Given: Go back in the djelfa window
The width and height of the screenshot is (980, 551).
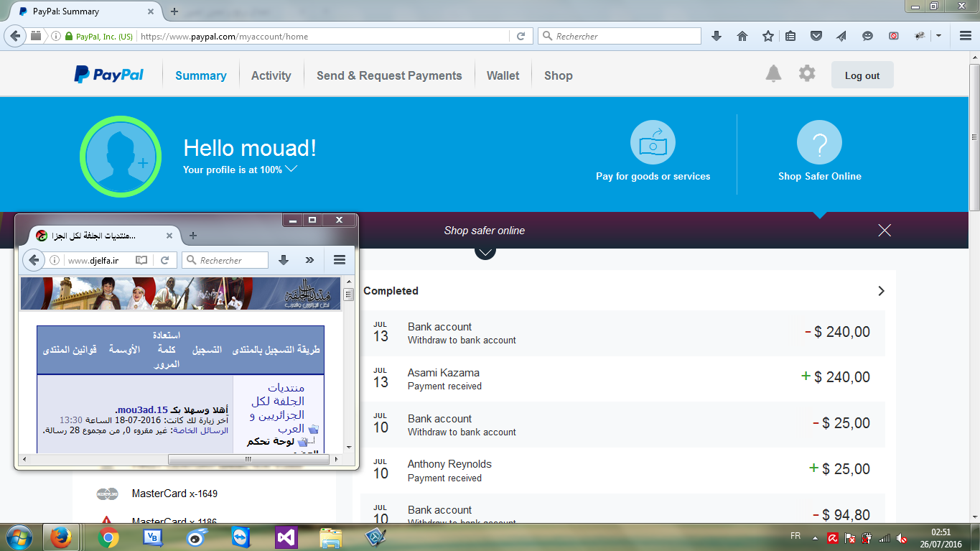Looking at the screenshot, I should [33, 260].
